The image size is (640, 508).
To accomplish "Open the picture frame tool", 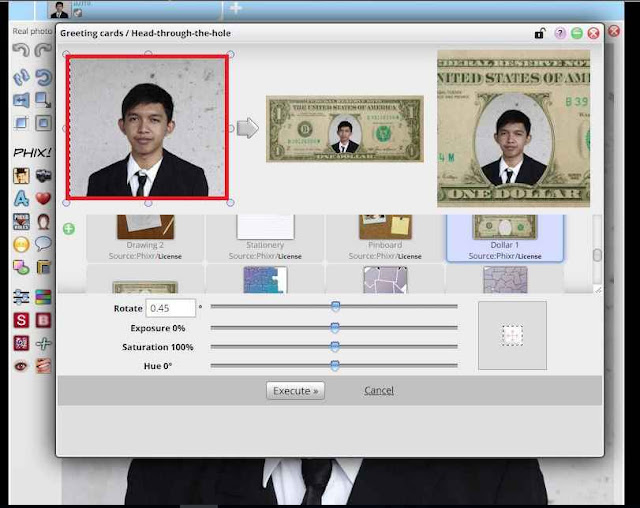I will coord(43,267).
